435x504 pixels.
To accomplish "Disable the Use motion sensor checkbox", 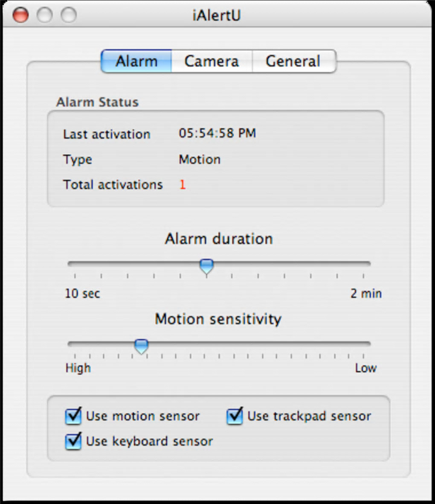I will click(x=73, y=416).
